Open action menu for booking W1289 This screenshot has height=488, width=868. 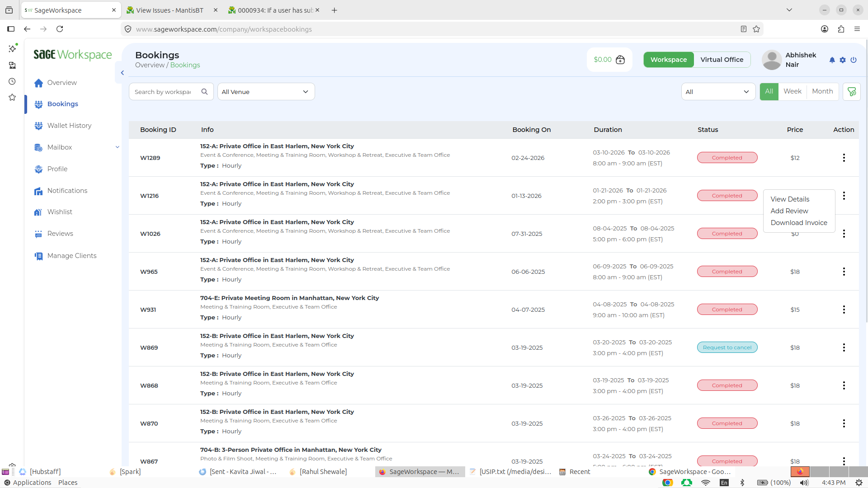(x=844, y=158)
